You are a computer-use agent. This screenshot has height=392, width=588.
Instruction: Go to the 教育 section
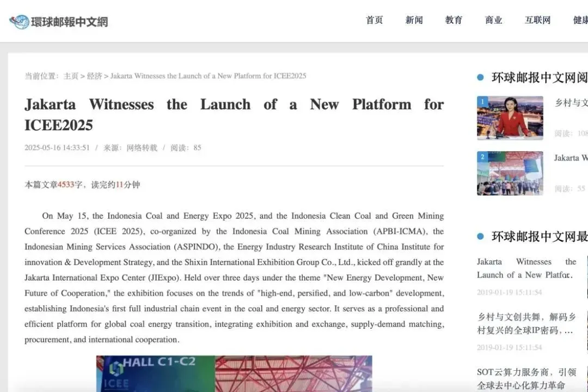pyautogui.click(x=454, y=20)
